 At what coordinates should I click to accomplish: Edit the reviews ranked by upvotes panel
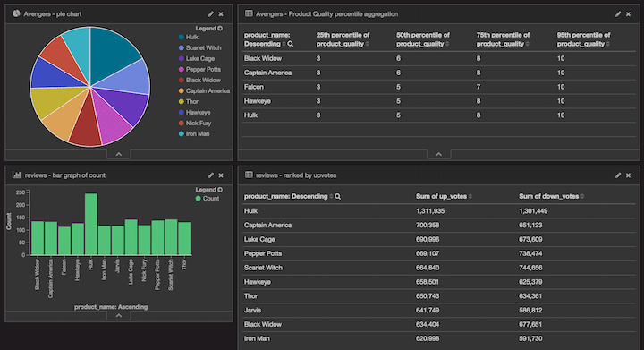coord(618,175)
